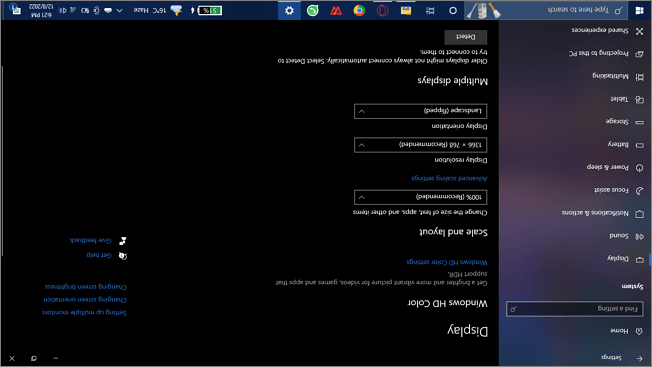Open the 1366 × 768 resolution dropdown
This screenshot has height=367, width=652.
pyautogui.click(x=420, y=145)
